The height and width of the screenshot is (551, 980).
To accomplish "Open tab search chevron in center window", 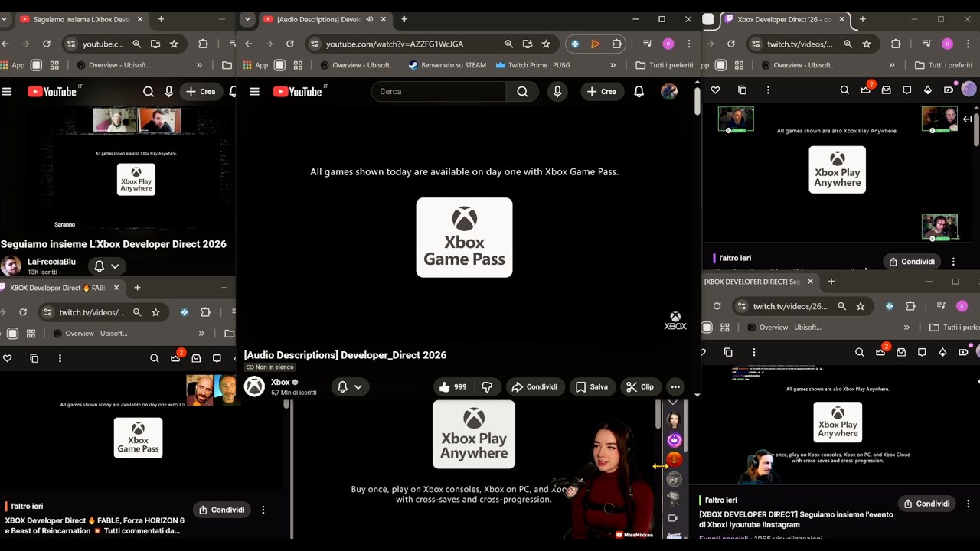I will [247, 19].
